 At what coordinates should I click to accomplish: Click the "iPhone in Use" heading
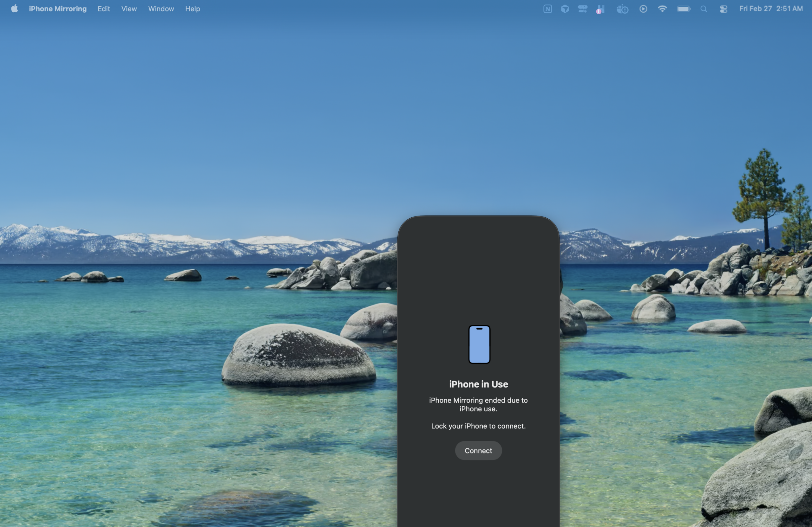(478, 384)
